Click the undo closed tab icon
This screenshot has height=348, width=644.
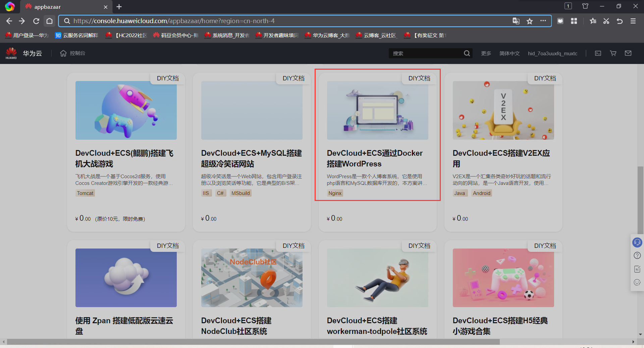pos(620,21)
